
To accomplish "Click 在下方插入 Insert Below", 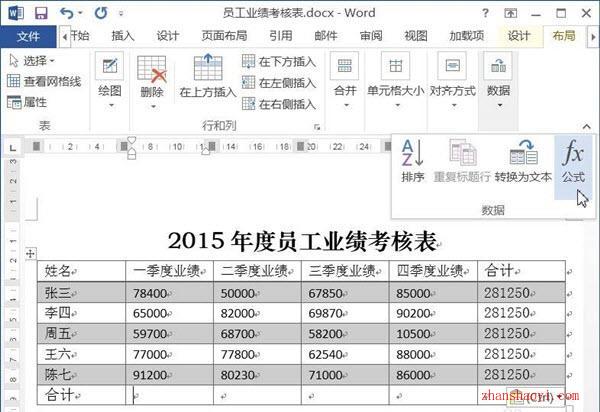I will 279,61.
